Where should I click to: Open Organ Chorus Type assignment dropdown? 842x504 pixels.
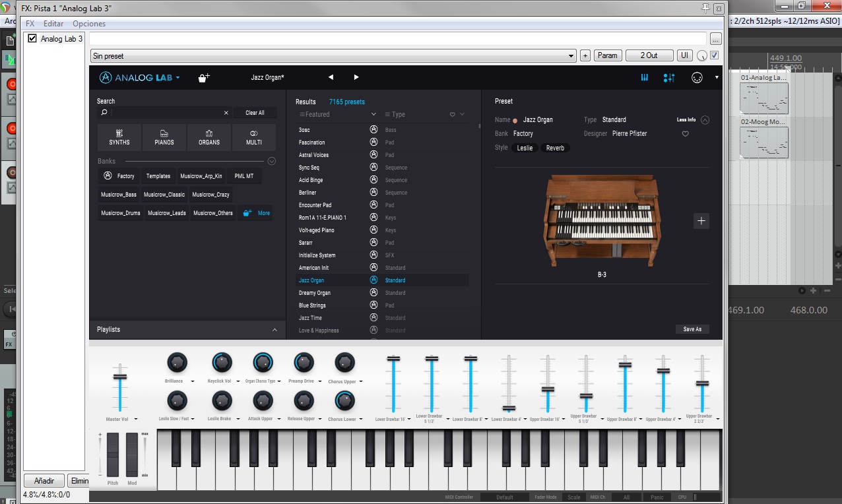click(280, 381)
